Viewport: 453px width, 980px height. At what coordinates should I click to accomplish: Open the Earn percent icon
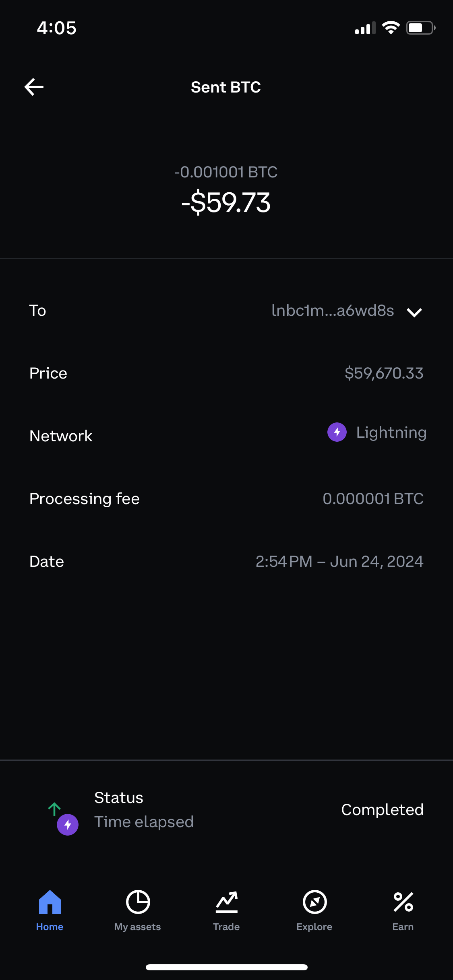(x=403, y=902)
